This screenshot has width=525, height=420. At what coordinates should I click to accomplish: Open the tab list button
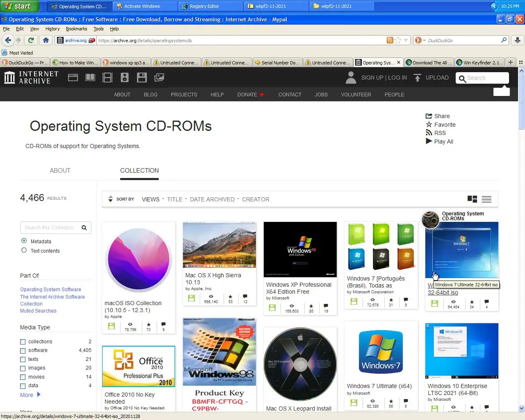(521, 62)
